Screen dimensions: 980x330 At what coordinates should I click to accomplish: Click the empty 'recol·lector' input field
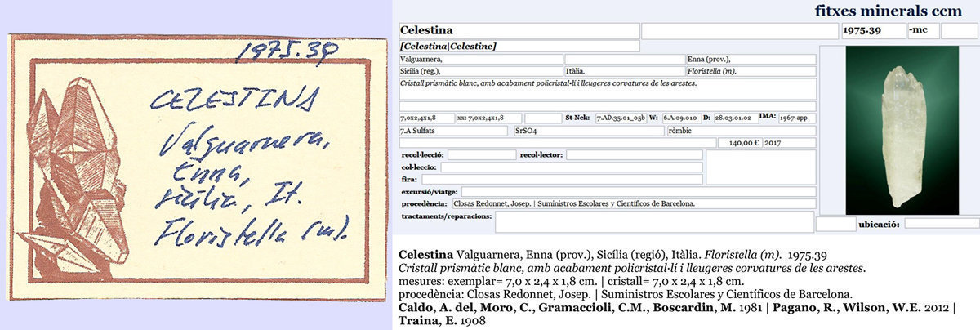click(x=634, y=154)
